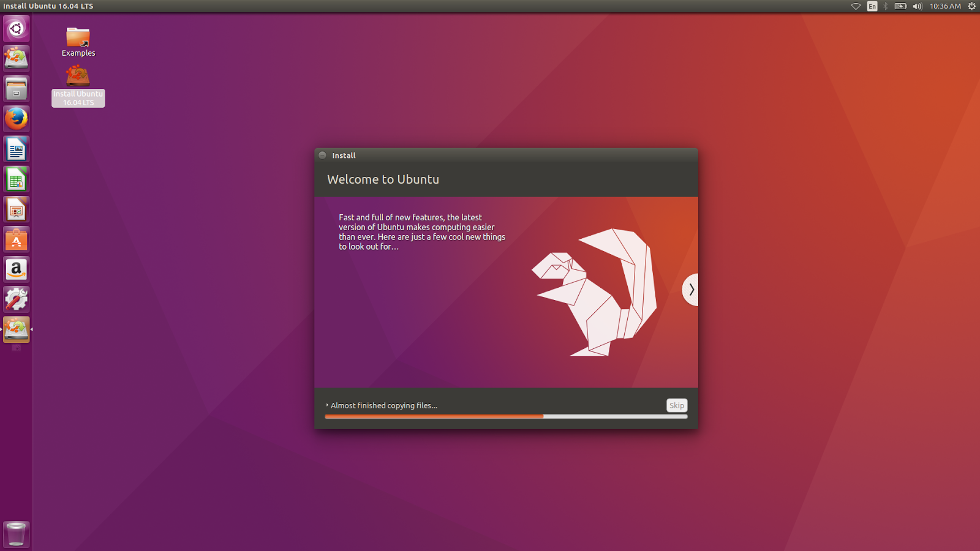Image resolution: width=980 pixels, height=551 pixels.
Task: Open the network indicator menu
Action: coord(856,6)
